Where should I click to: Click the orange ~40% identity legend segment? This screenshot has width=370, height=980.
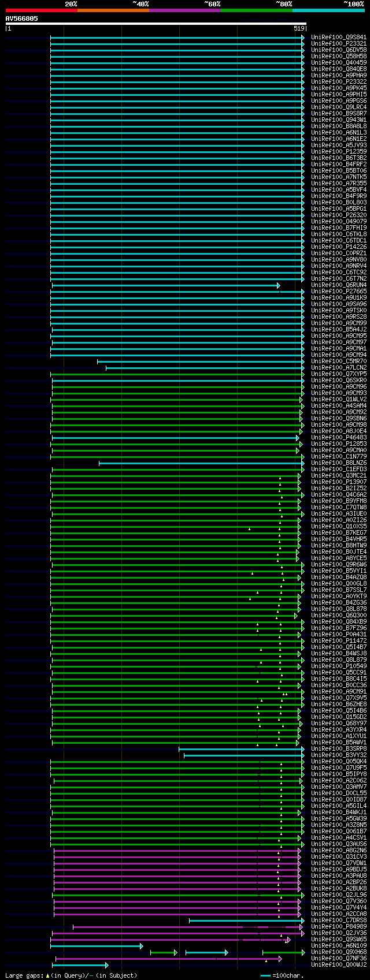point(113,10)
